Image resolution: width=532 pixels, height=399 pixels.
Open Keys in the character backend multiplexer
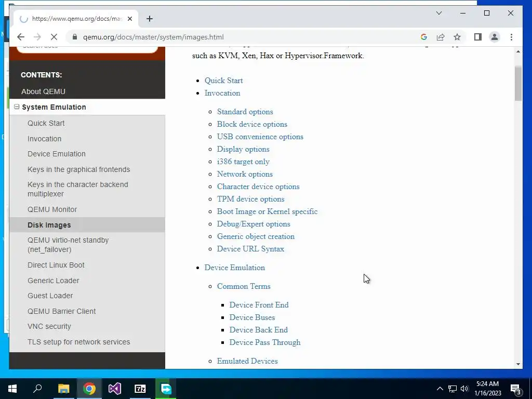78,189
